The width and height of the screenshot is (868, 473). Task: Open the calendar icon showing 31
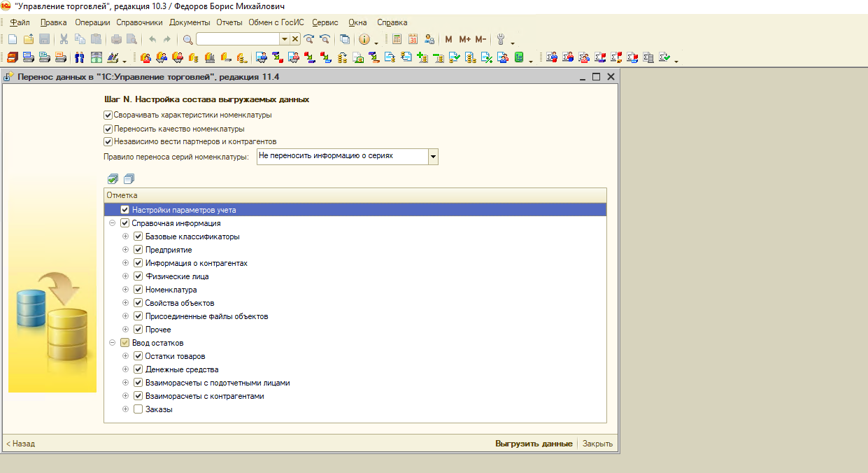(413, 39)
